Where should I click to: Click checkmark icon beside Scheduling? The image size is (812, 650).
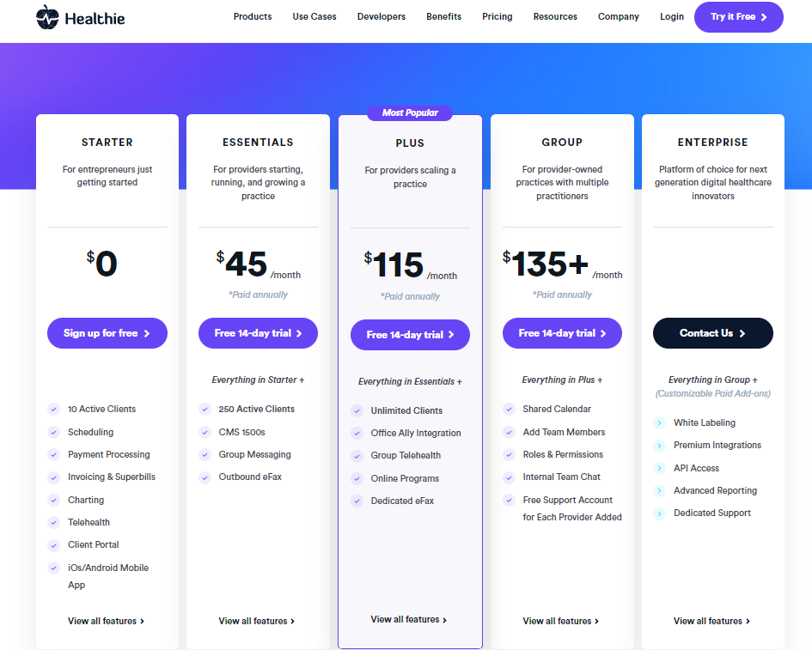[53, 432]
